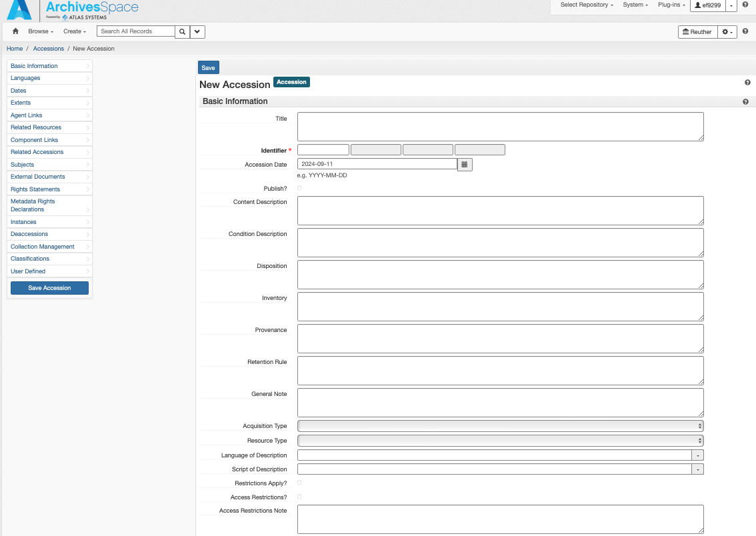Expand the Resource Type dropdown

[x=500, y=441]
